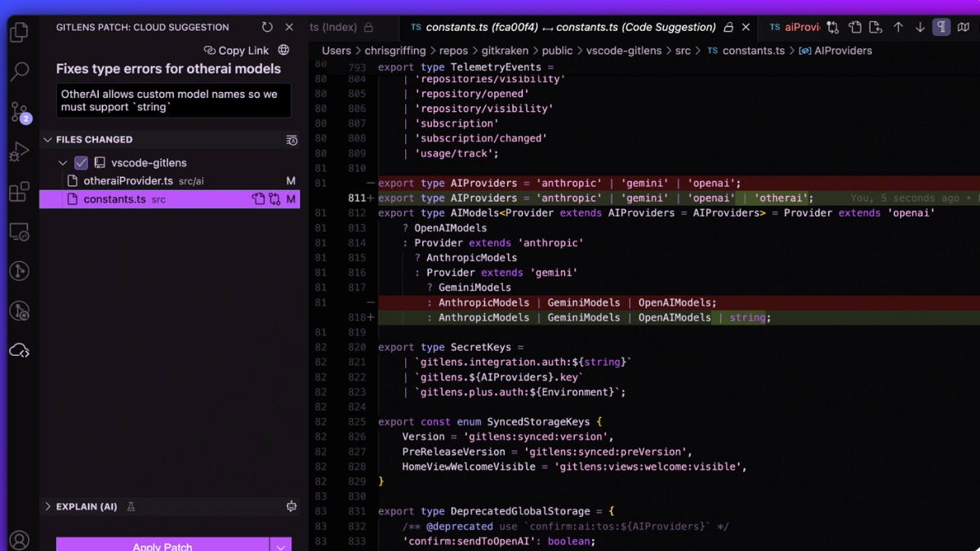The width and height of the screenshot is (980, 551).
Task: Click the robot icon in Explain (AI) header
Action: 292,507
